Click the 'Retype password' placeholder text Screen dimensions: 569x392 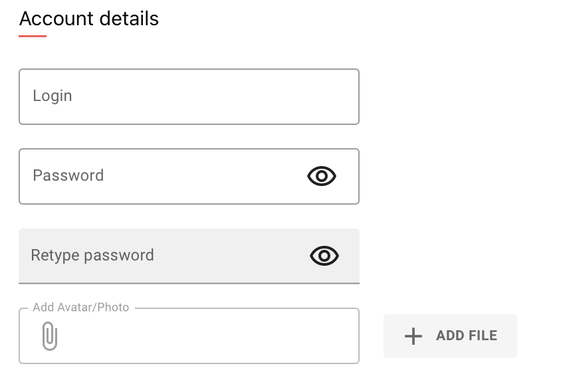pyautogui.click(x=92, y=255)
